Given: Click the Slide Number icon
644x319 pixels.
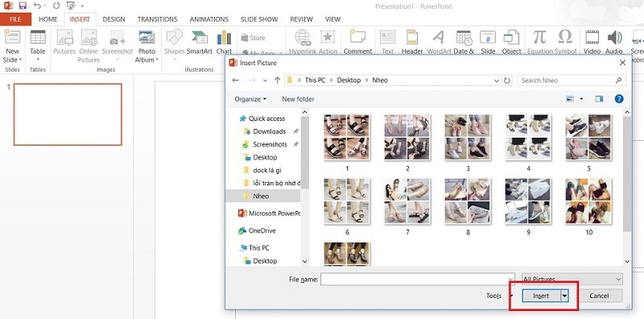Looking at the screenshot, I should 488,37.
